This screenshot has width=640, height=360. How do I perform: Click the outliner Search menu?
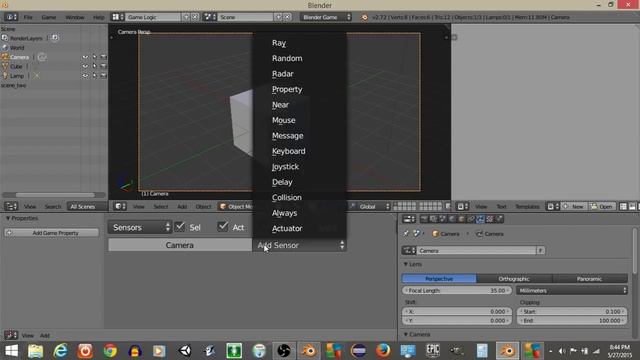pos(53,207)
